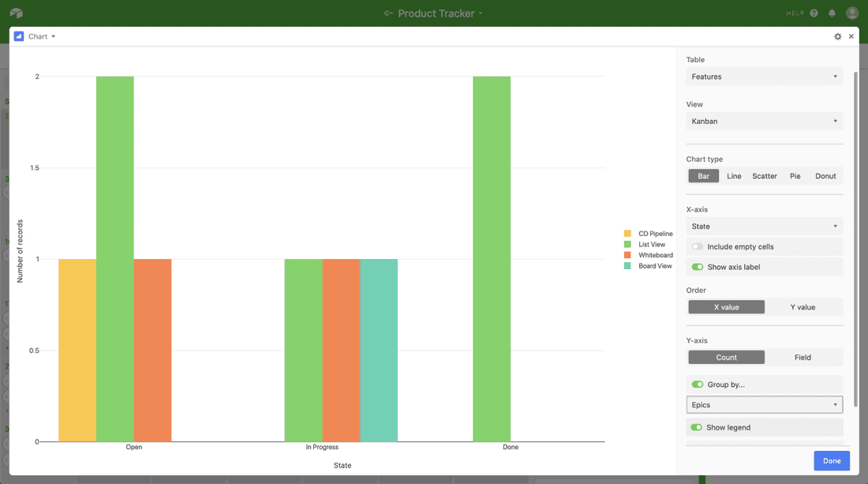Open the help question mark icon
Screen dimensions: 868x484
(x=814, y=13)
